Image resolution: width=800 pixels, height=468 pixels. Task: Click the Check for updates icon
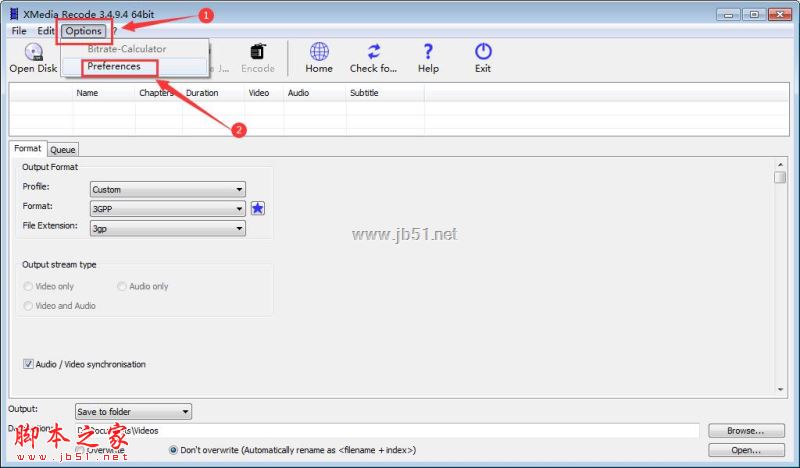coord(373,52)
